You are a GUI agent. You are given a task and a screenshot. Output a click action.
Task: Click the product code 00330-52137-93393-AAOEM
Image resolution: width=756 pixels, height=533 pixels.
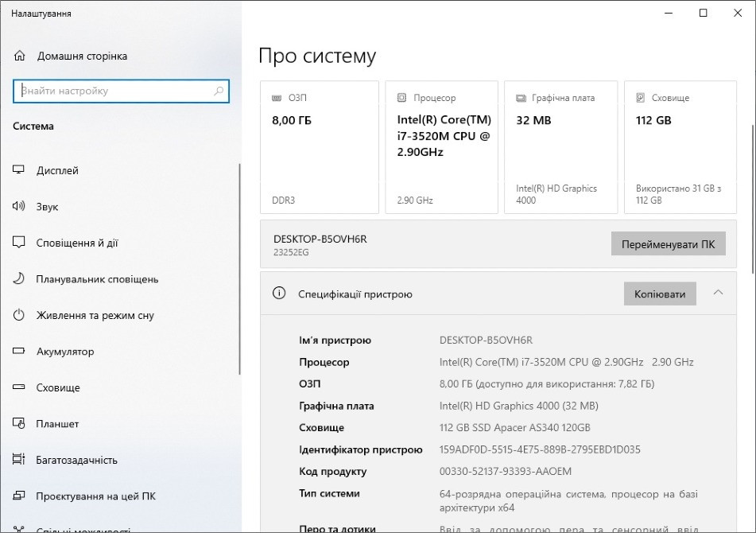tap(506, 471)
